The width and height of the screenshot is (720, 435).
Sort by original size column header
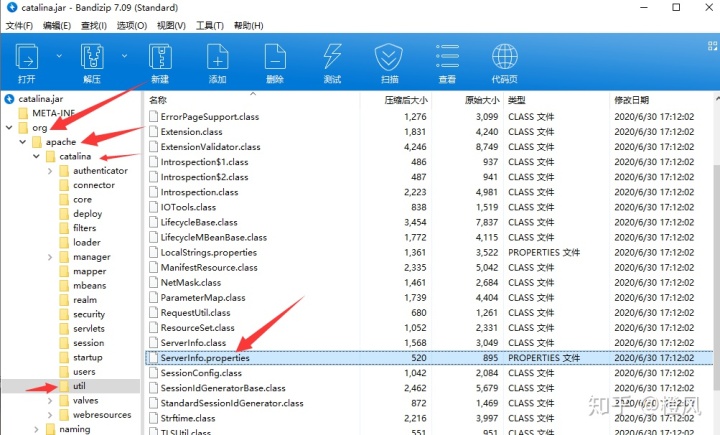pos(482,100)
